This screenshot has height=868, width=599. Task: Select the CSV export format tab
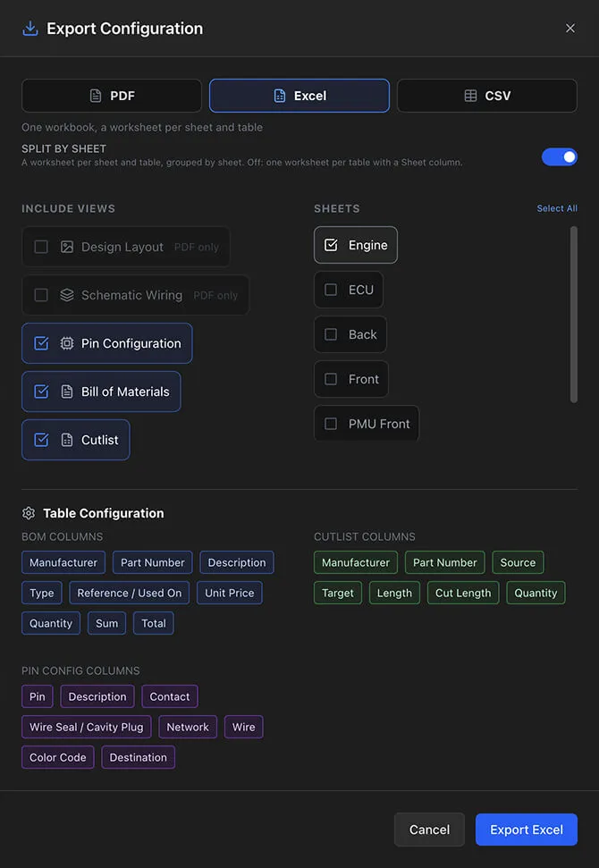pos(486,96)
